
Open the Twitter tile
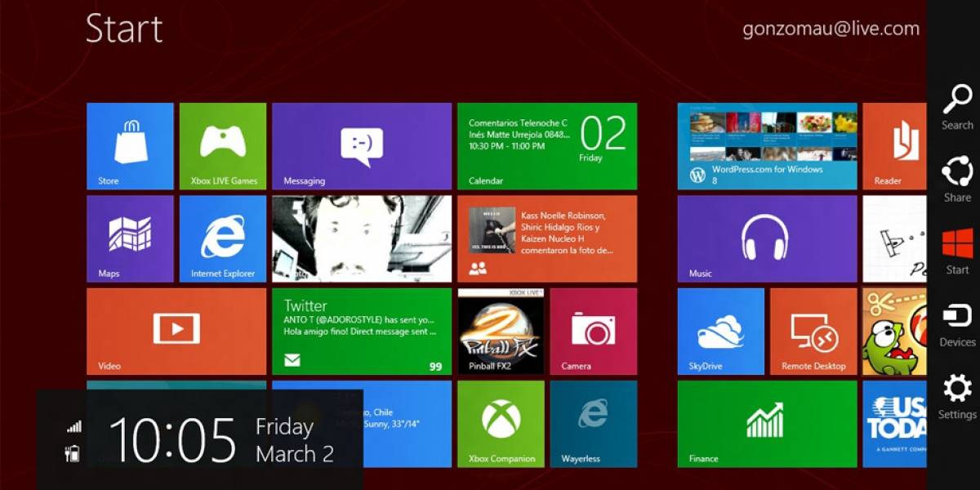(362, 332)
